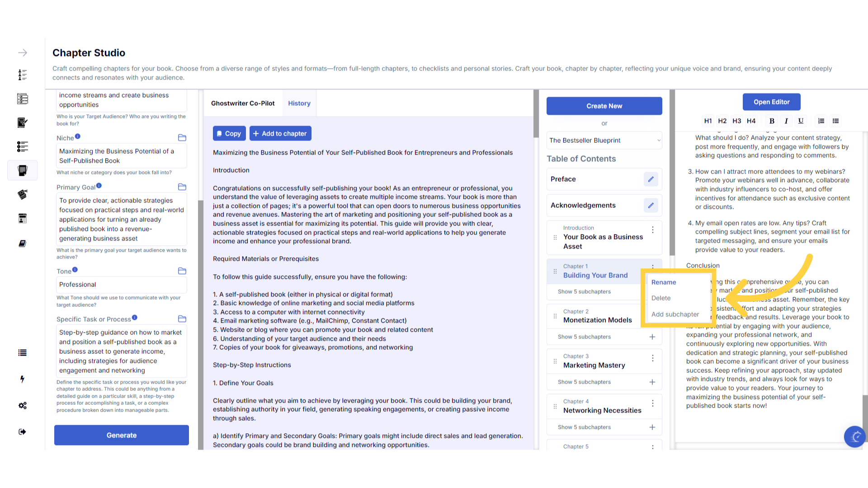Open three-dot menu for Marketing Mastery chapter
Screen dimensions: 868x488
(x=652, y=358)
